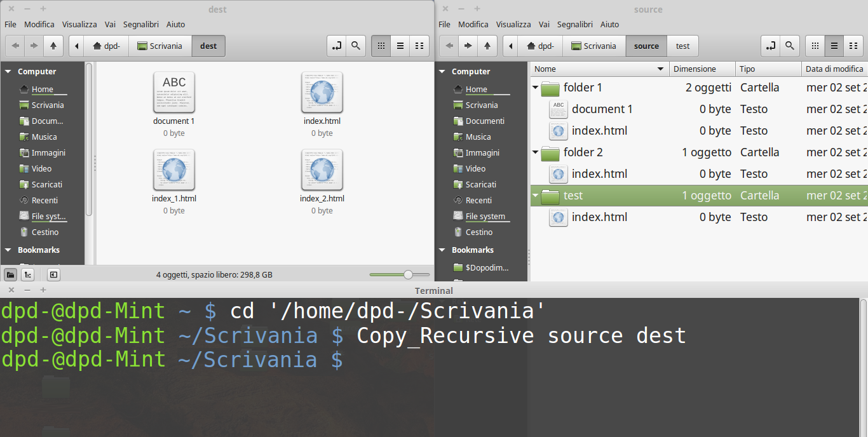Go forward in dest window toolbar
The image size is (868, 437).
point(34,46)
